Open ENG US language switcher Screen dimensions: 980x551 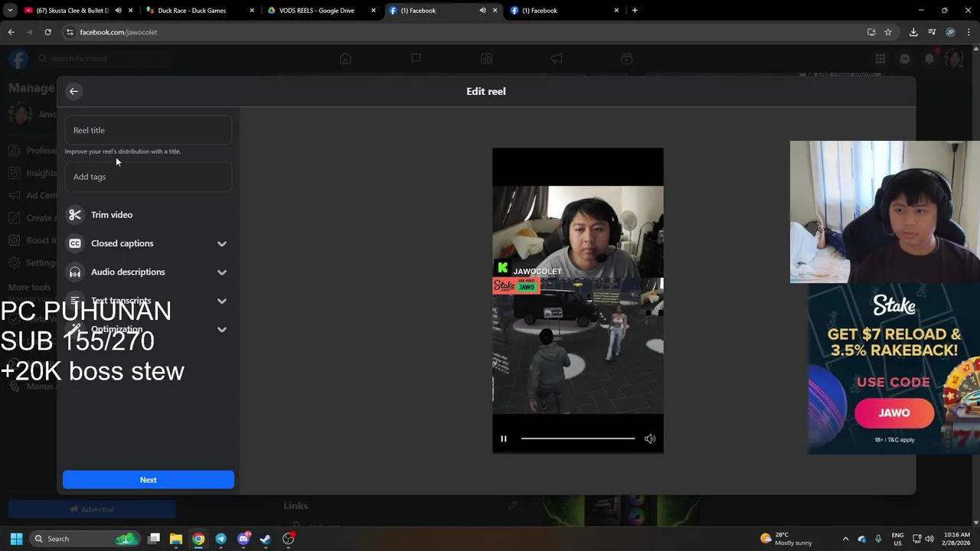coord(898,539)
